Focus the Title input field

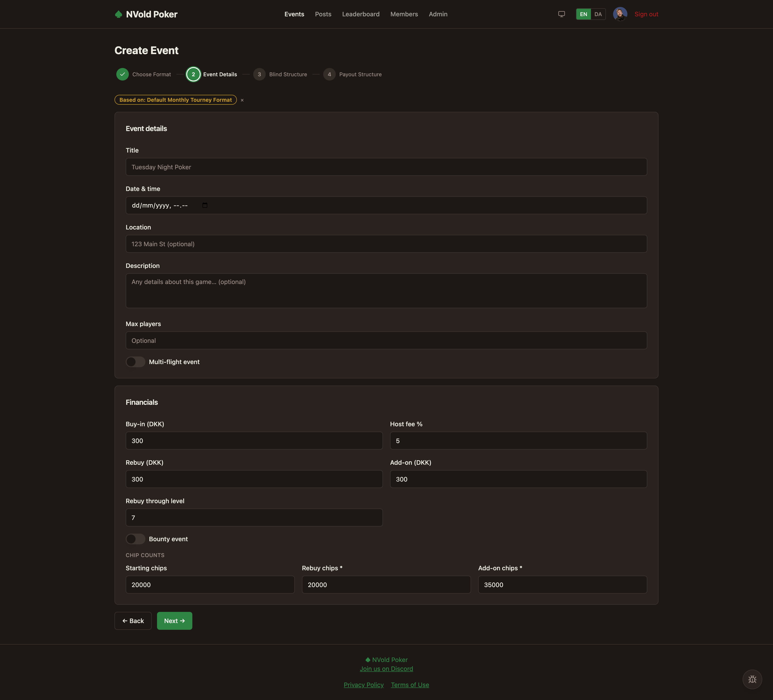coord(386,167)
